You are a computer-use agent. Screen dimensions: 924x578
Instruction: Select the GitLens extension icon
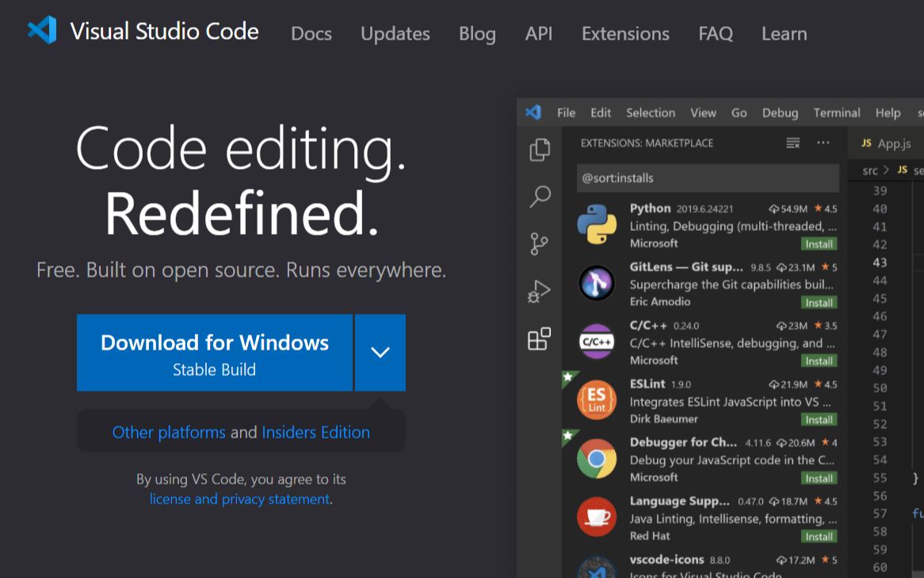tap(597, 281)
